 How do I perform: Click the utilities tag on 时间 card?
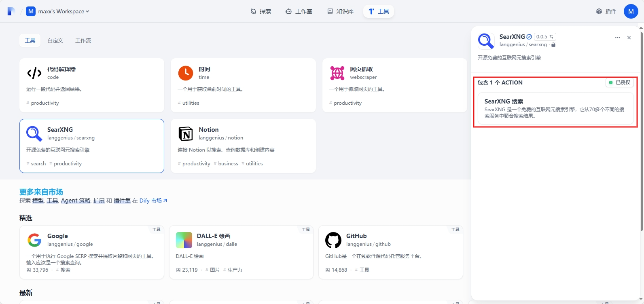pos(189,103)
